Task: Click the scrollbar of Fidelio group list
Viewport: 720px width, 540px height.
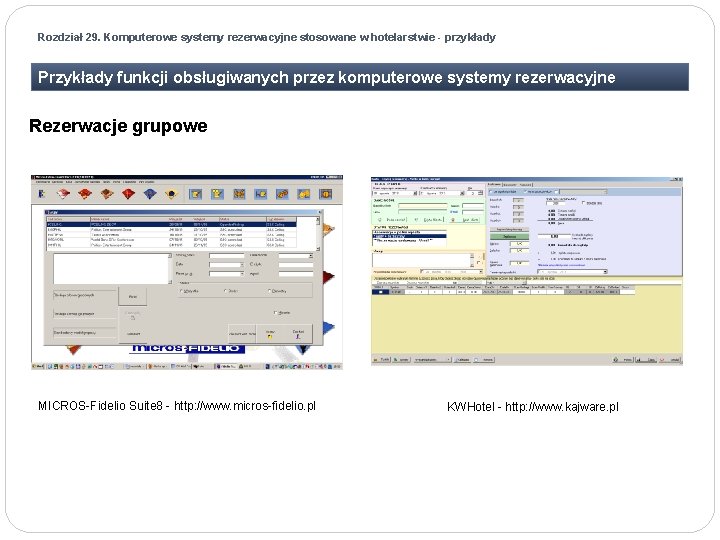Action: coord(318,233)
